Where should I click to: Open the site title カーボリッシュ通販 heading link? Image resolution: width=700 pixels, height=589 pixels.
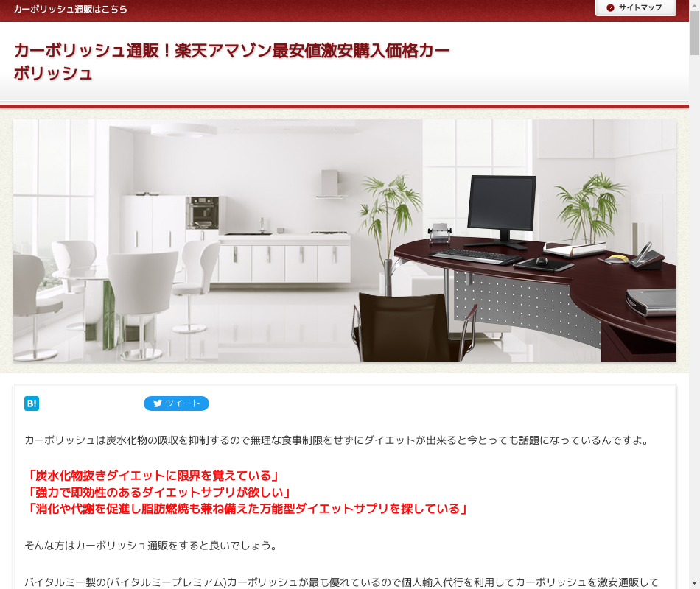(x=231, y=62)
